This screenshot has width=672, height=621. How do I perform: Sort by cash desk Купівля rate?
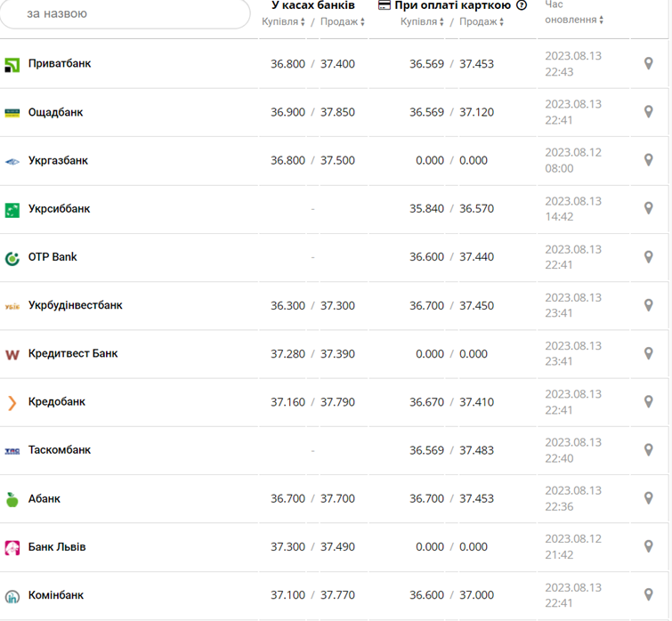[284, 21]
